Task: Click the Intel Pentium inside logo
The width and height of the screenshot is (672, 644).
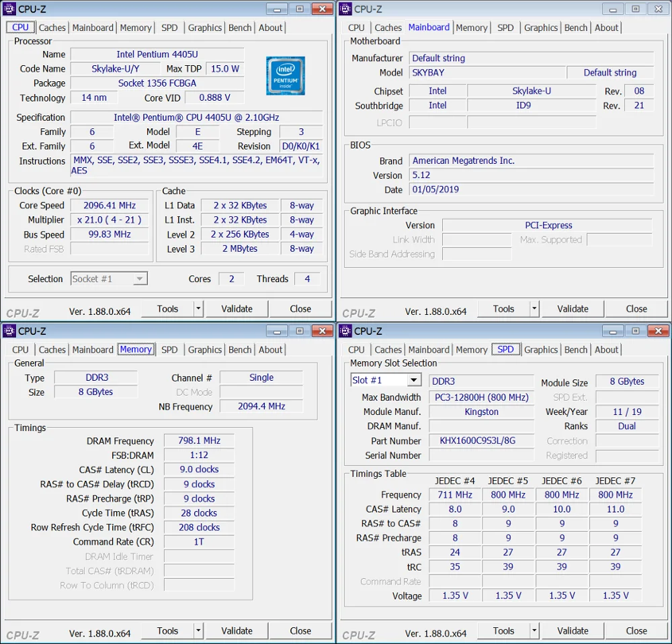Action: 286,75
